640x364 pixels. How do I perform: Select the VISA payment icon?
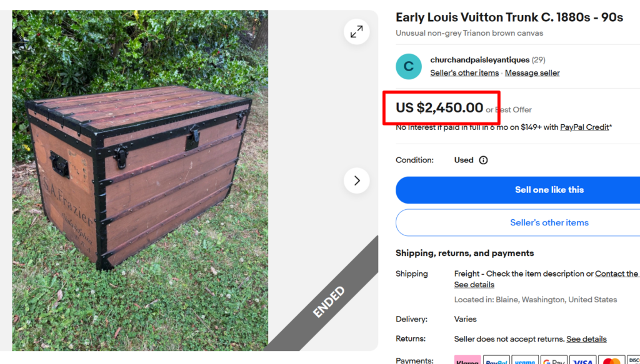pyautogui.click(x=582, y=360)
